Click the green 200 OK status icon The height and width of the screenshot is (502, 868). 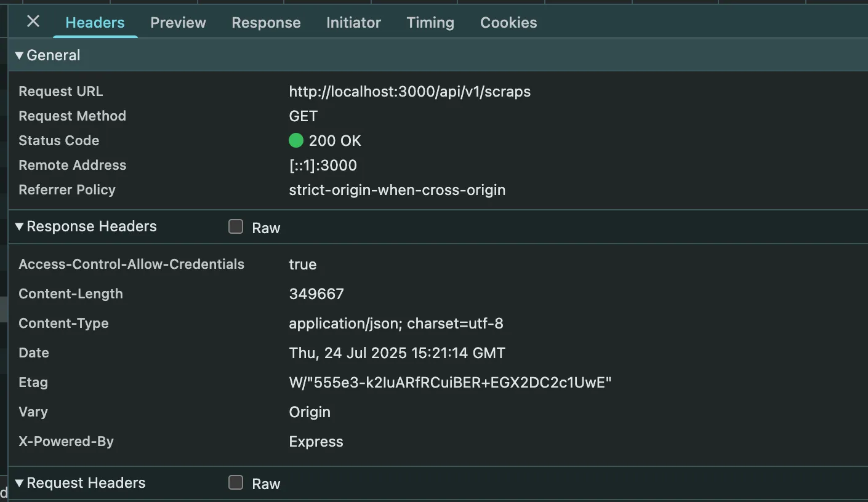pyautogui.click(x=296, y=141)
